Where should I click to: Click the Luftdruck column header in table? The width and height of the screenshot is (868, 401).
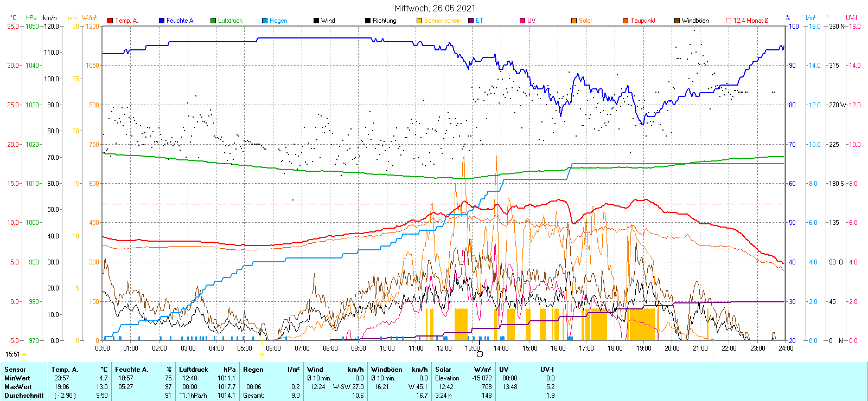(x=194, y=370)
